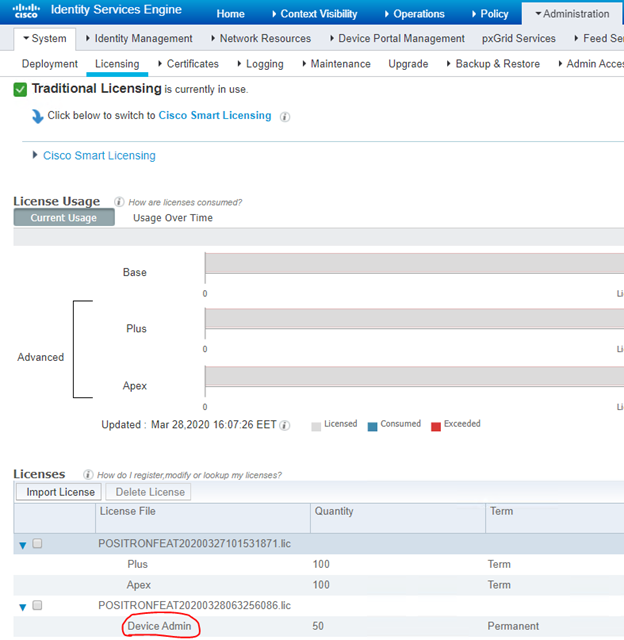This screenshot has height=640, width=624.
Task: Open the Policy menu
Action: [490, 14]
